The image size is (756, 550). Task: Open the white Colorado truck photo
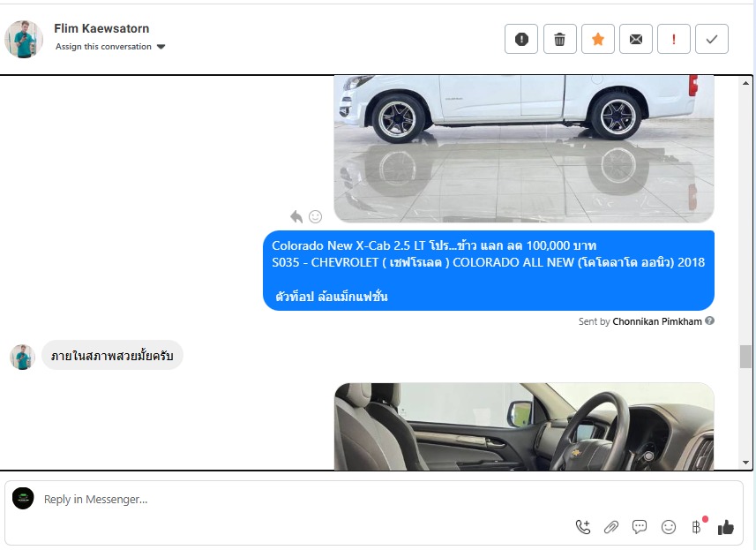524,149
